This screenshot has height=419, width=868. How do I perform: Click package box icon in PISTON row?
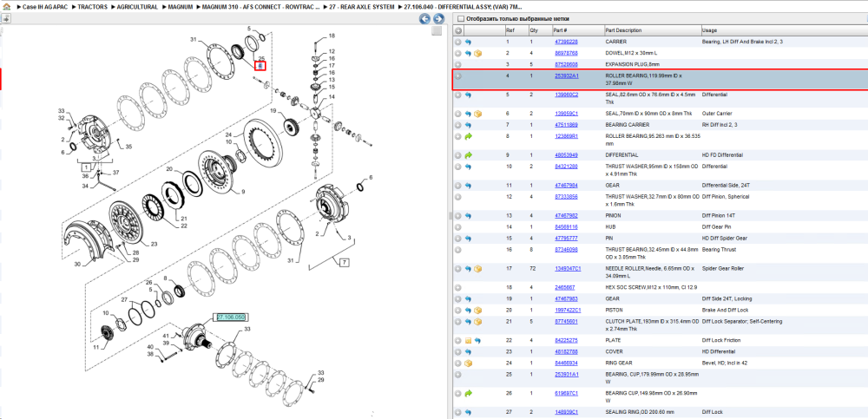click(x=477, y=310)
